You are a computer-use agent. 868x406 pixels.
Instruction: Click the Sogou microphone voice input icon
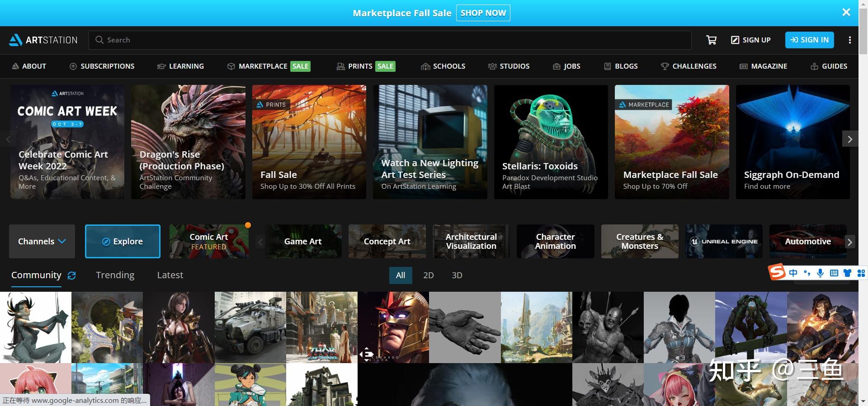[820, 273]
